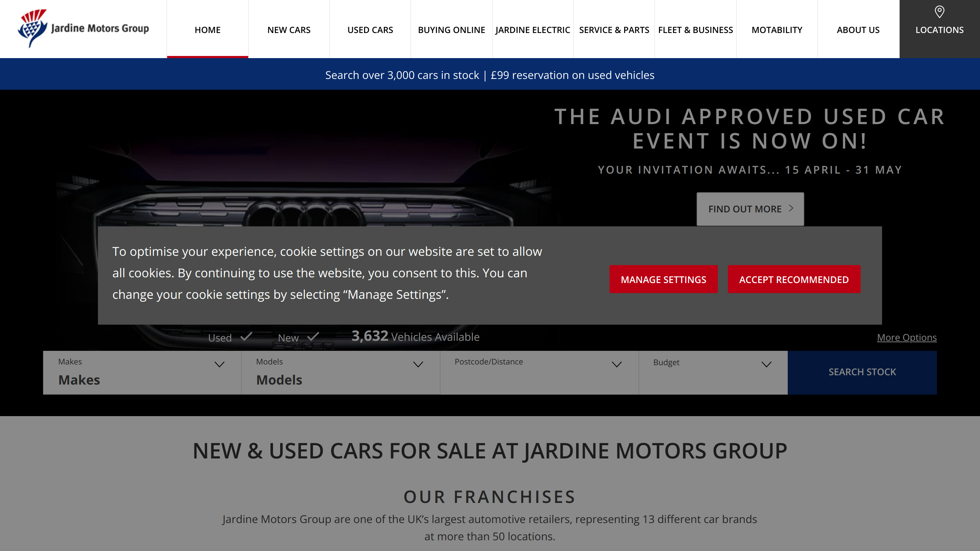Click the blue stock search promo banner
The width and height of the screenshot is (980, 551).
(490, 75)
